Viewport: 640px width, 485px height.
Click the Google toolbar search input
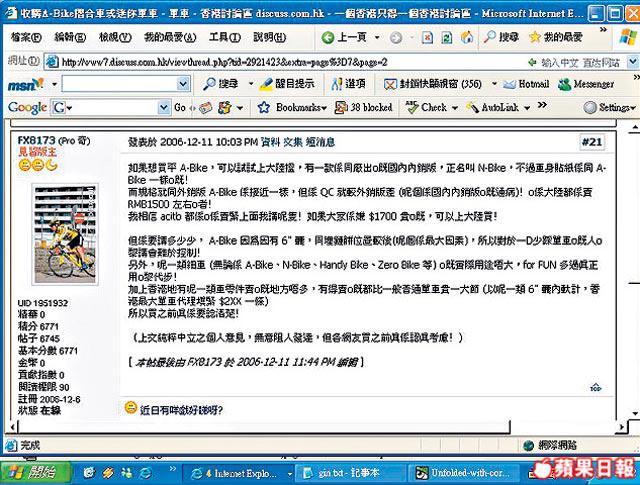110,108
